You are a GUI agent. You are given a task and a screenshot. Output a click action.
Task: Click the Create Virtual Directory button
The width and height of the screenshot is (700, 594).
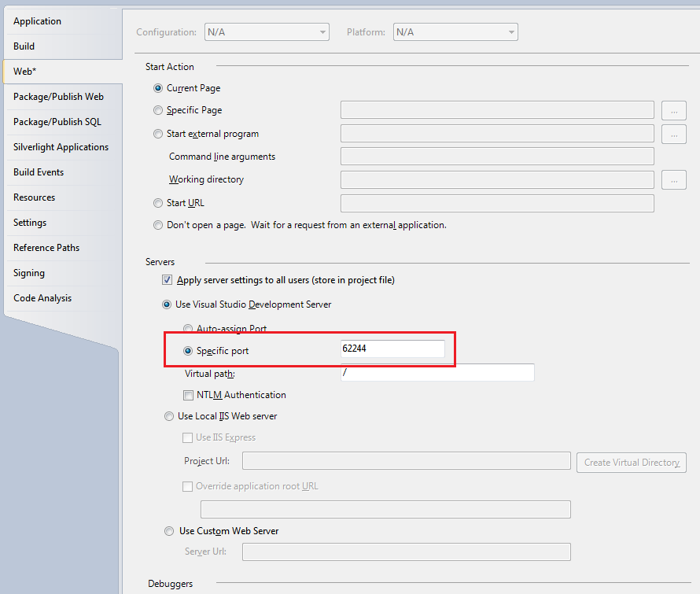coord(632,463)
